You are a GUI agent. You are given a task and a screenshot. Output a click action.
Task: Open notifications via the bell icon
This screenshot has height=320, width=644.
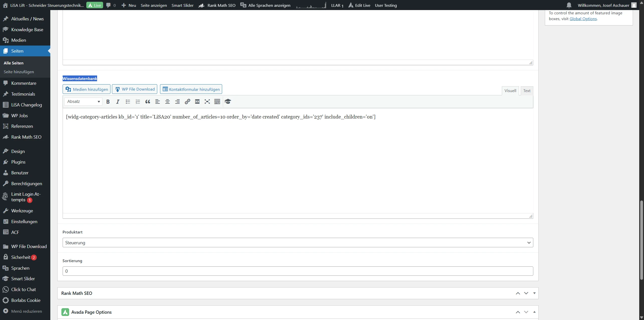point(569,5)
